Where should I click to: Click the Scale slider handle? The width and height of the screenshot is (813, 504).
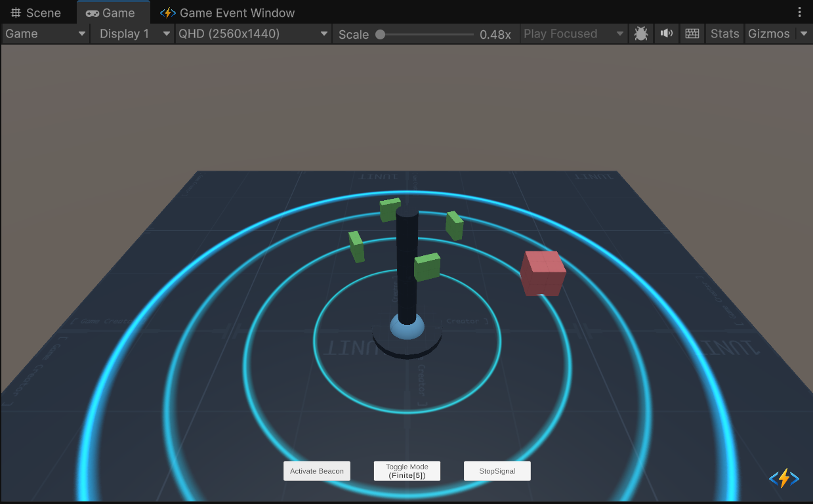pyautogui.click(x=381, y=35)
